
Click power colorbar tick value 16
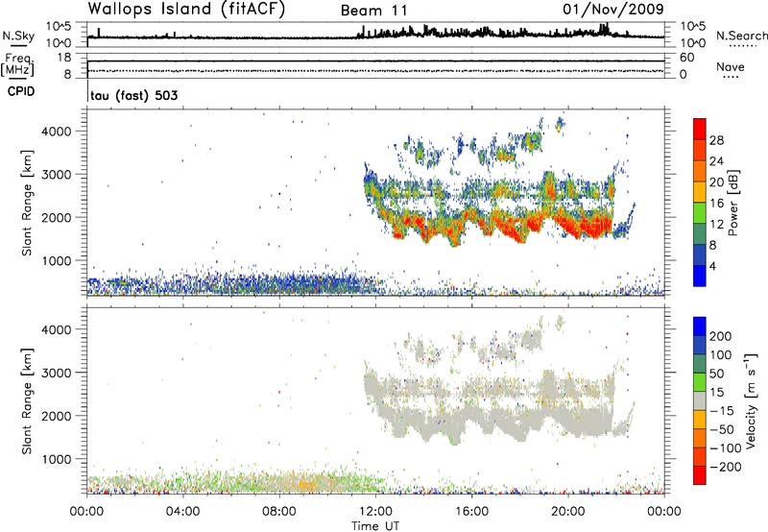coord(716,204)
